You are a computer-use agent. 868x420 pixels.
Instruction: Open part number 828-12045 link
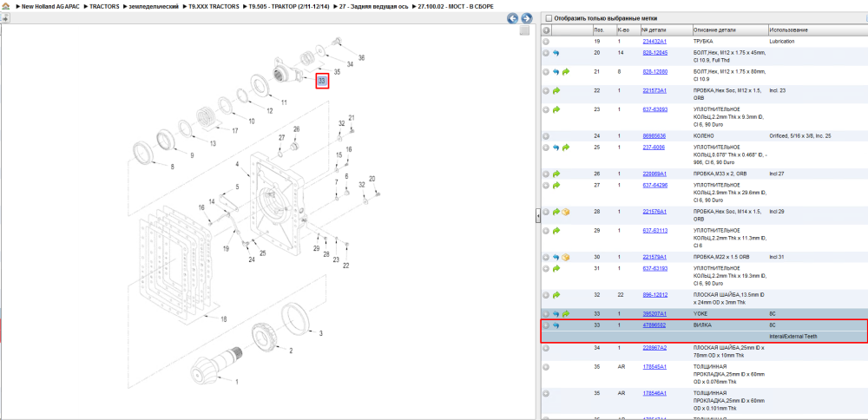pyautogui.click(x=654, y=53)
